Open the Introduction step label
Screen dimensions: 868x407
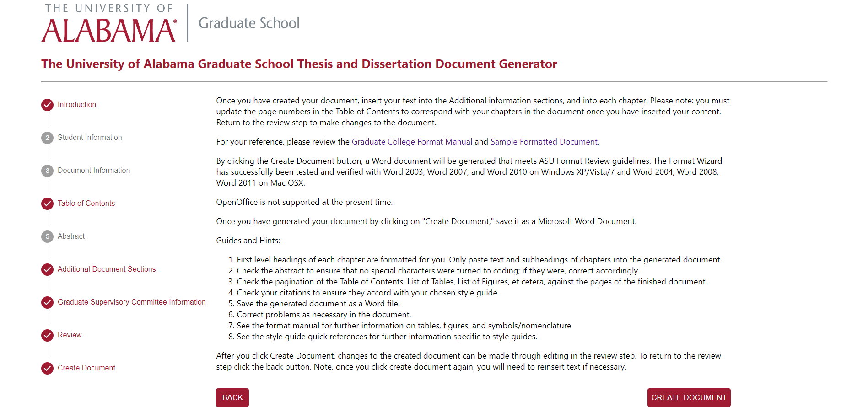77,105
